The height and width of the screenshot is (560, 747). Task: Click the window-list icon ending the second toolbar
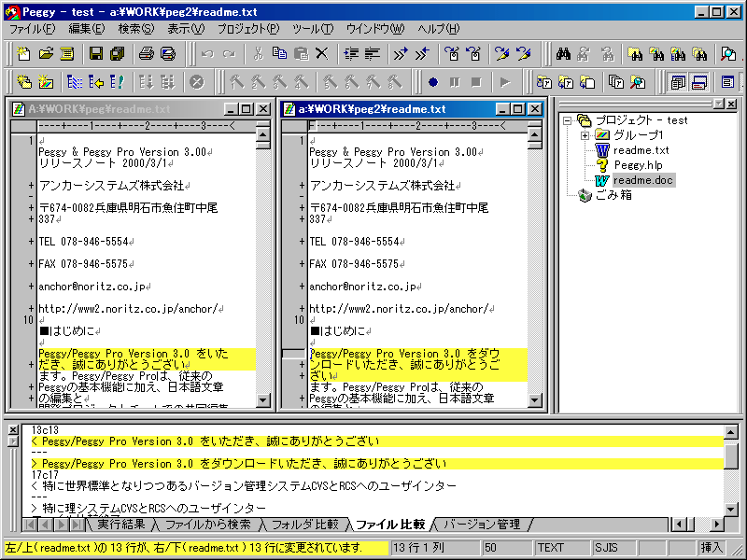[727, 82]
